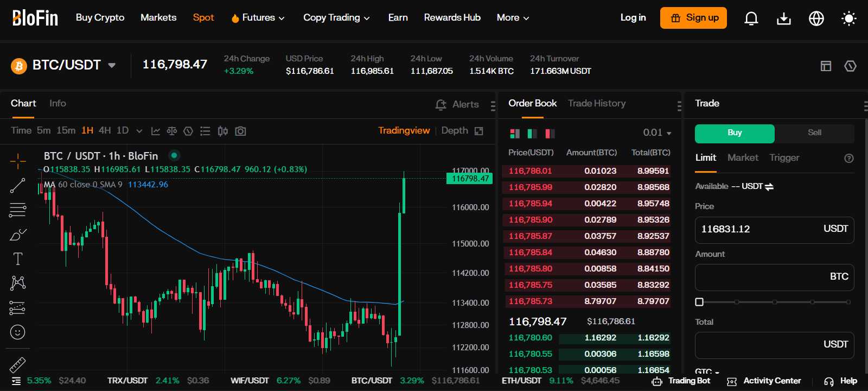The image size is (868, 391).
Task: Open Order Book panel options handle
Action: pos(679,105)
